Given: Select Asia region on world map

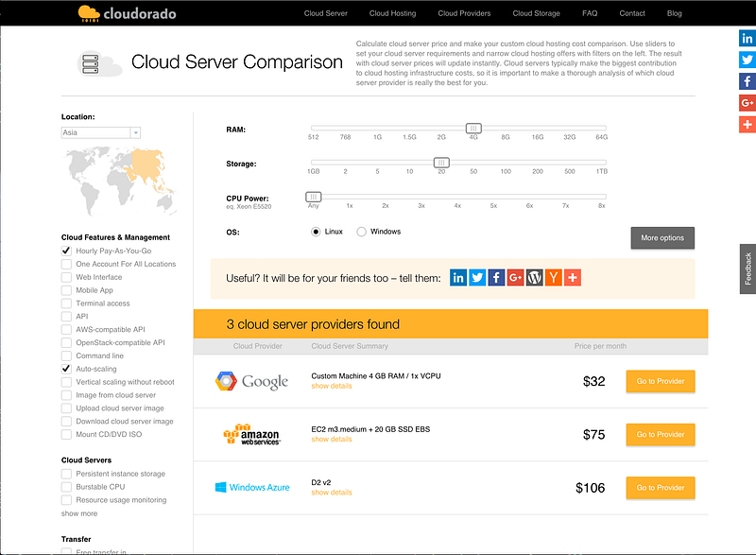Looking at the screenshot, I should (147, 166).
